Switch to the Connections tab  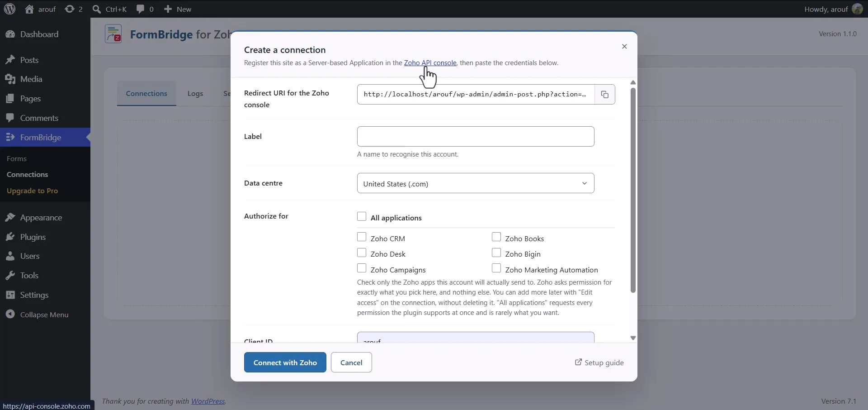pyautogui.click(x=146, y=94)
